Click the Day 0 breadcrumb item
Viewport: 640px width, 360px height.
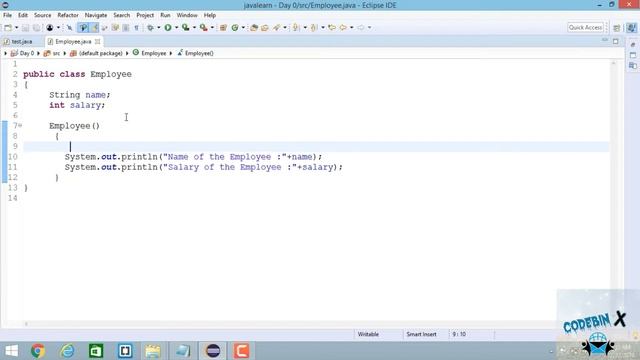(23, 53)
